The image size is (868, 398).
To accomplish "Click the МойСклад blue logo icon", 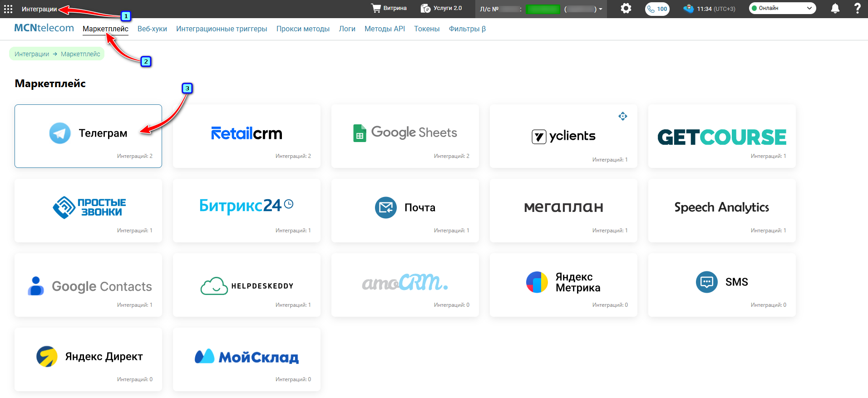I will point(204,356).
